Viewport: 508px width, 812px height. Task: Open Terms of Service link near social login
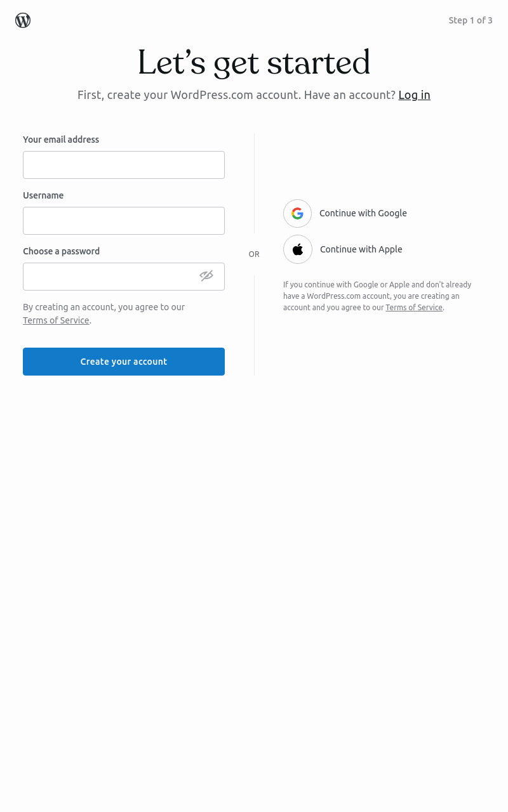click(x=414, y=308)
